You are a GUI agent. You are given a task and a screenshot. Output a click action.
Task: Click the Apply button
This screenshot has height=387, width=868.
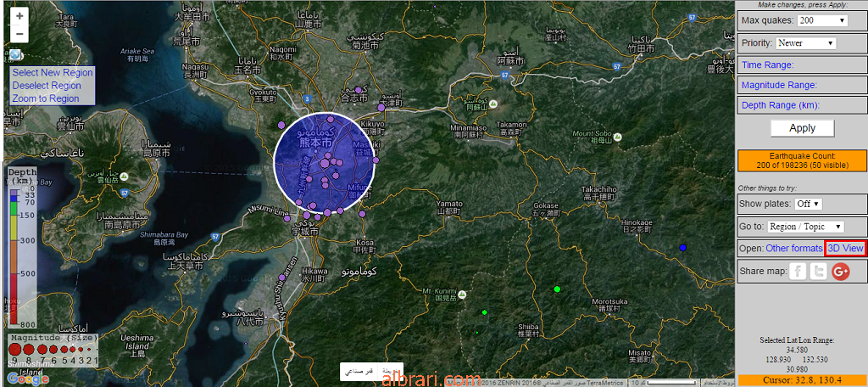802,128
